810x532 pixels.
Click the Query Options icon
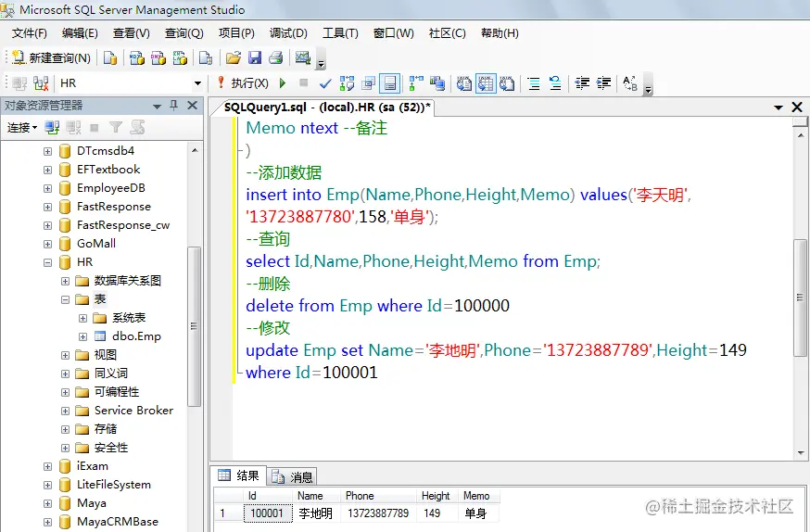[x=368, y=83]
